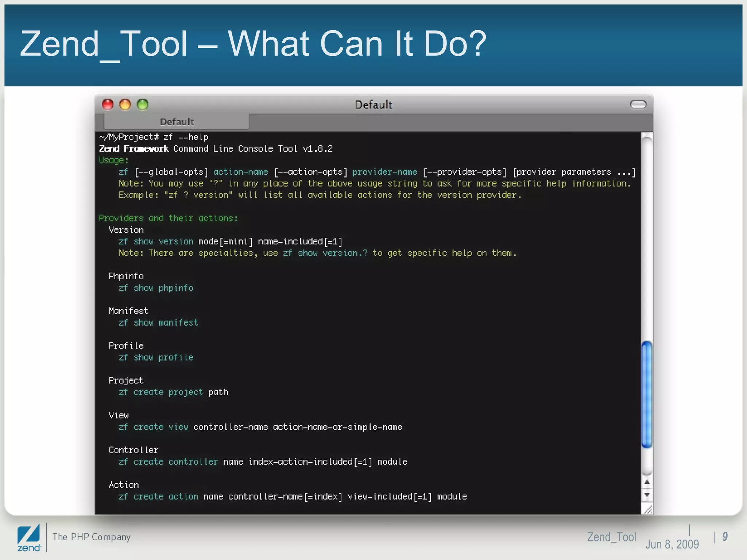Click 'zf show version mode[=mini]' line

231,242
